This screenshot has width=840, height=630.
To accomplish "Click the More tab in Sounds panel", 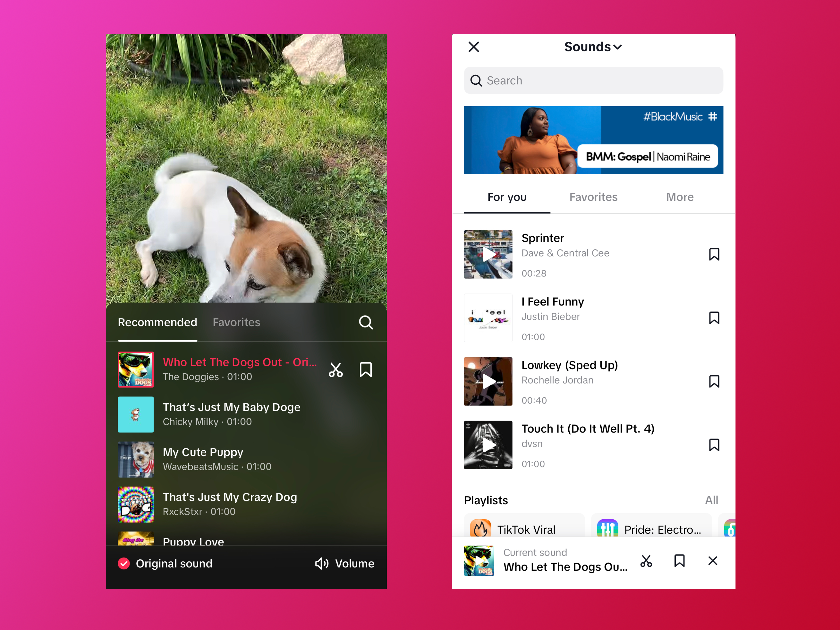I will [x=680, y=197].
